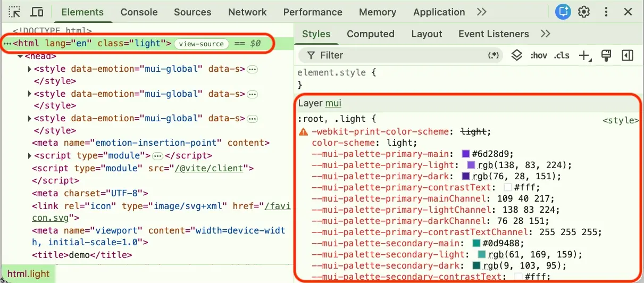Viewport: 644px width, 283px height.
Task: Open color swatch for primary-dark
Action: click(466, 176)
